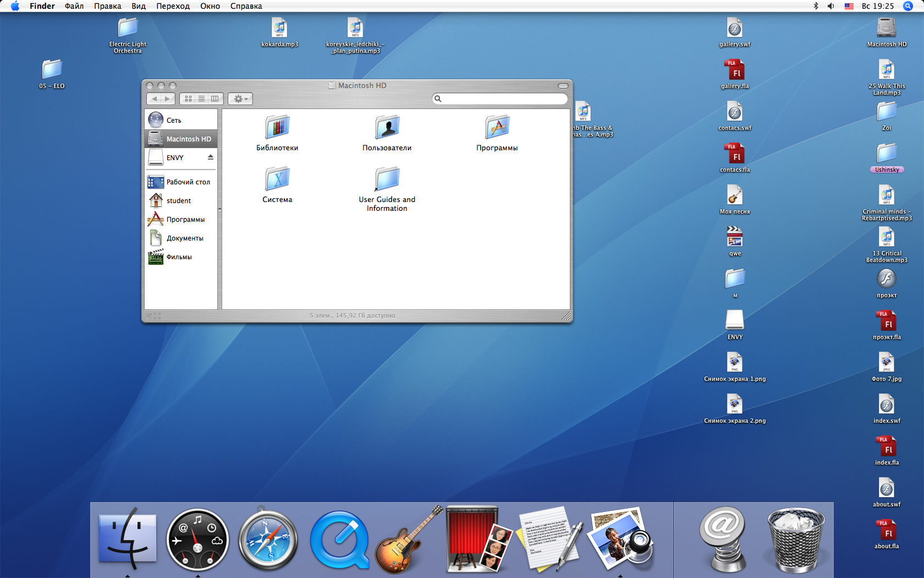This screenshot has height=578, width=924.
Task: Open the Справка menu
Action: (x=246, y=6)
